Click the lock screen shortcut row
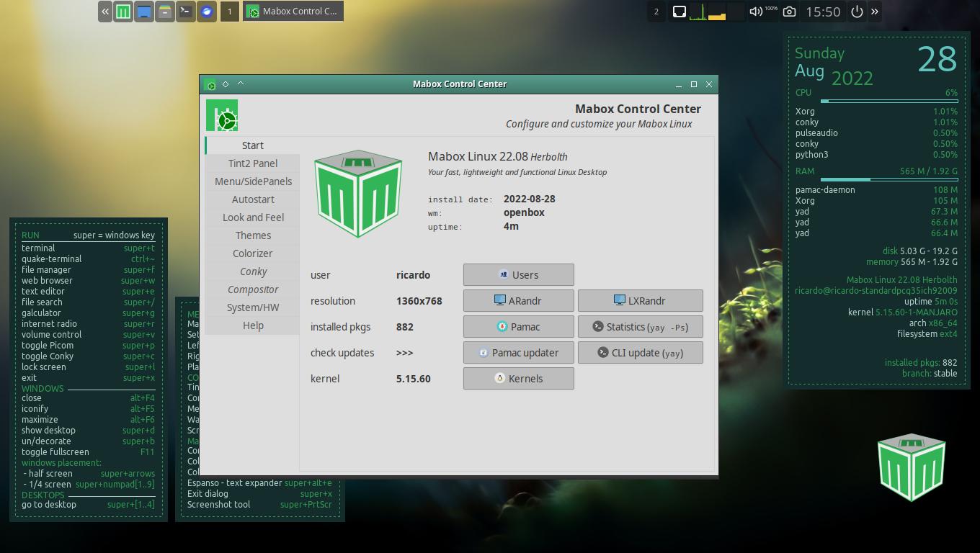Screen dimensions: 980x553 coord(88,367)
